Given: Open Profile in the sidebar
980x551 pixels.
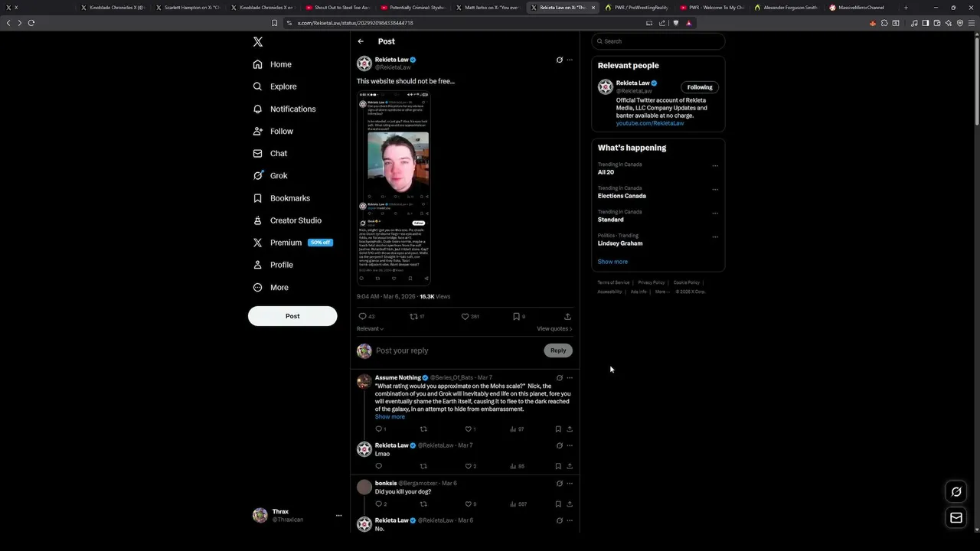Looking at the screenshot, I should tap(273, 265).
